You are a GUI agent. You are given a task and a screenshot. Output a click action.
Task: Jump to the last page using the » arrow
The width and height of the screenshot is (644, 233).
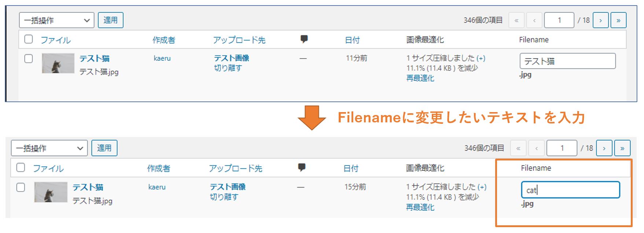[x=618, y=20]
